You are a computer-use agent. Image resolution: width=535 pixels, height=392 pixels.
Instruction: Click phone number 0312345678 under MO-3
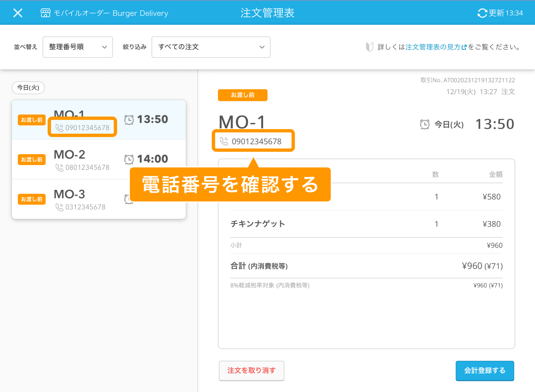[86, 207]
